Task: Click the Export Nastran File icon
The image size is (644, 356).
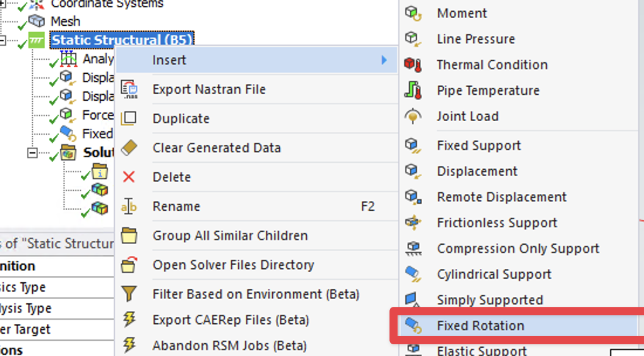Action: click(x=129, y=89)
